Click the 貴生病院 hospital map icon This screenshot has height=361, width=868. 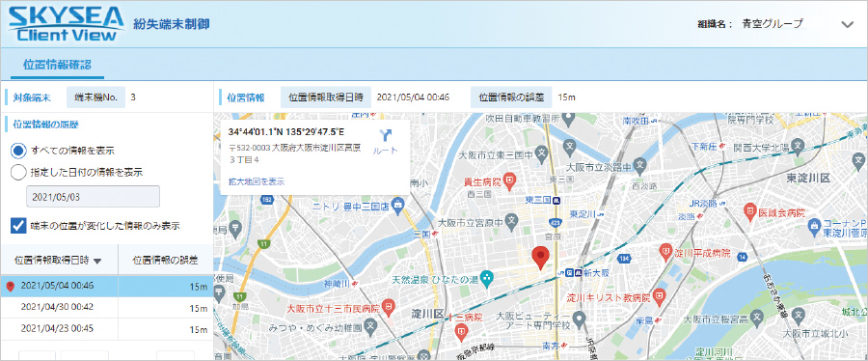509,180
